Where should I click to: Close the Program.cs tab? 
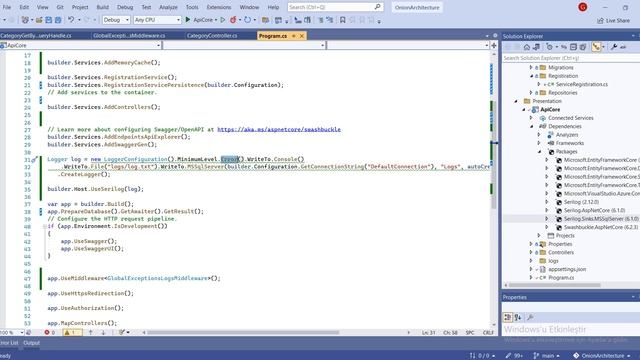click(302, 36)
